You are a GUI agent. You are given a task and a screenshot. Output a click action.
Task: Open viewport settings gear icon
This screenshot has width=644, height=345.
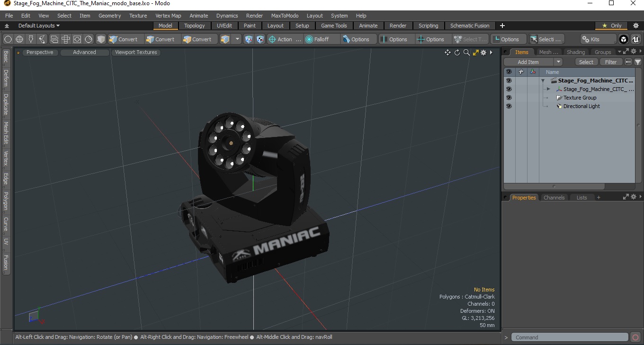click(483, 53)
